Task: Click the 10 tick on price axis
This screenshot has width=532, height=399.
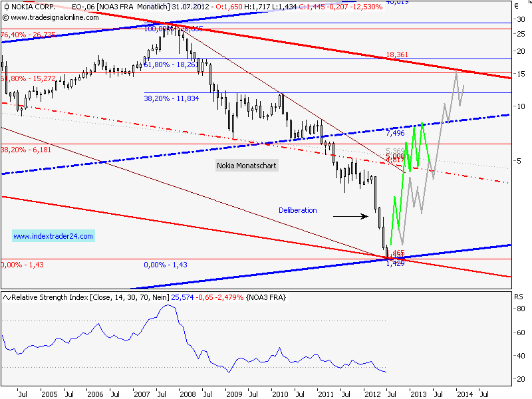Action: [x=521, y=106]
